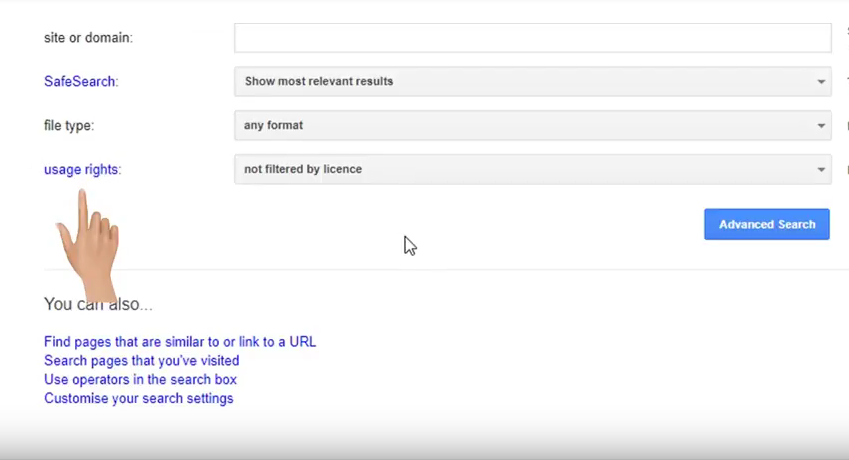The height and width of the screenshot is (460, 849).
Task: Click the word 'Customise' in the last link
Action: click(76, 399)
